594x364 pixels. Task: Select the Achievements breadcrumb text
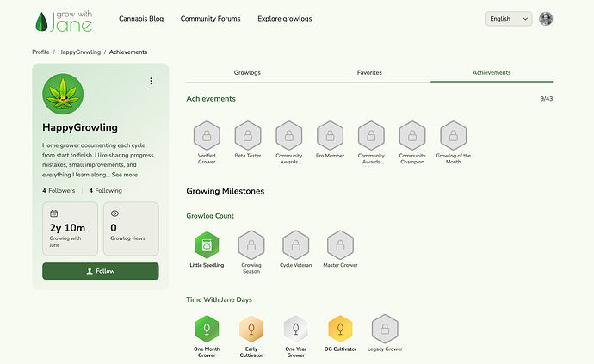(128, 52)
